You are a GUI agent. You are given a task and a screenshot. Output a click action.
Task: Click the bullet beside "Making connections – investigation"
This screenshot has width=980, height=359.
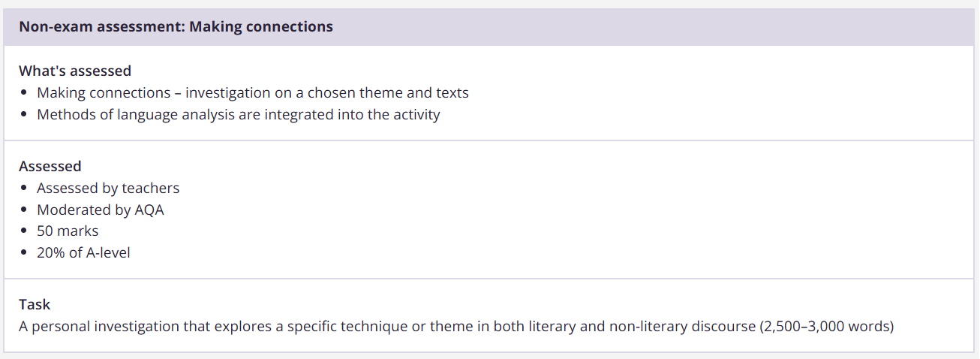point(25,93)
